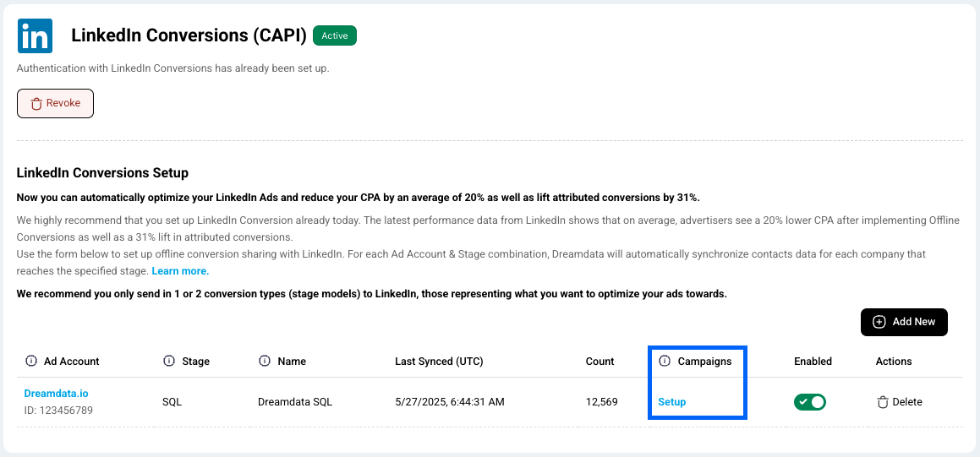Click the Stage column info icon
The height and width of the screenshot is (457, 980).
(169, 361)
